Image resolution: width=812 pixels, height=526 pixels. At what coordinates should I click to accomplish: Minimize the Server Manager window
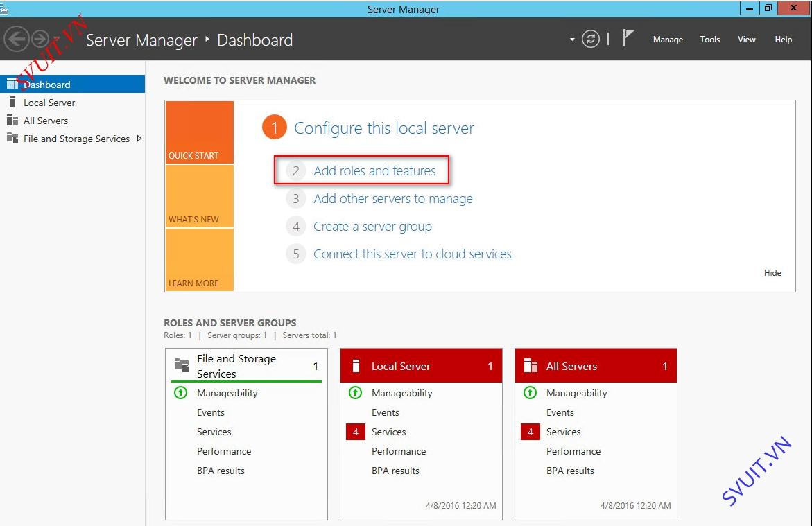pos(749,8)
